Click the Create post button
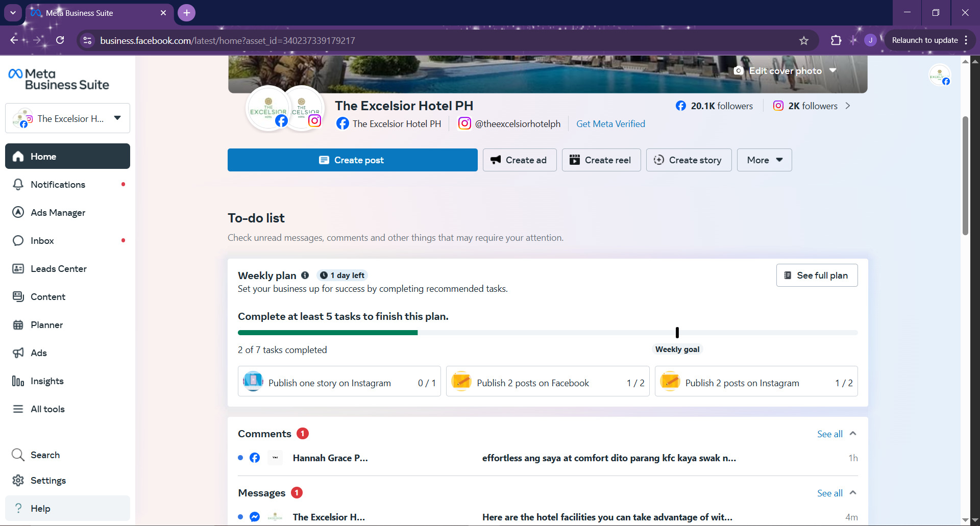Viewport: 980px width, 526px height. [x=353, y=160]
